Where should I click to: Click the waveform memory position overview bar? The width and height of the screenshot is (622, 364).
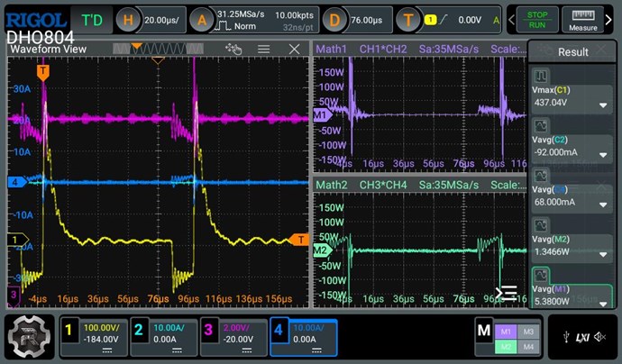coord(159,49)
